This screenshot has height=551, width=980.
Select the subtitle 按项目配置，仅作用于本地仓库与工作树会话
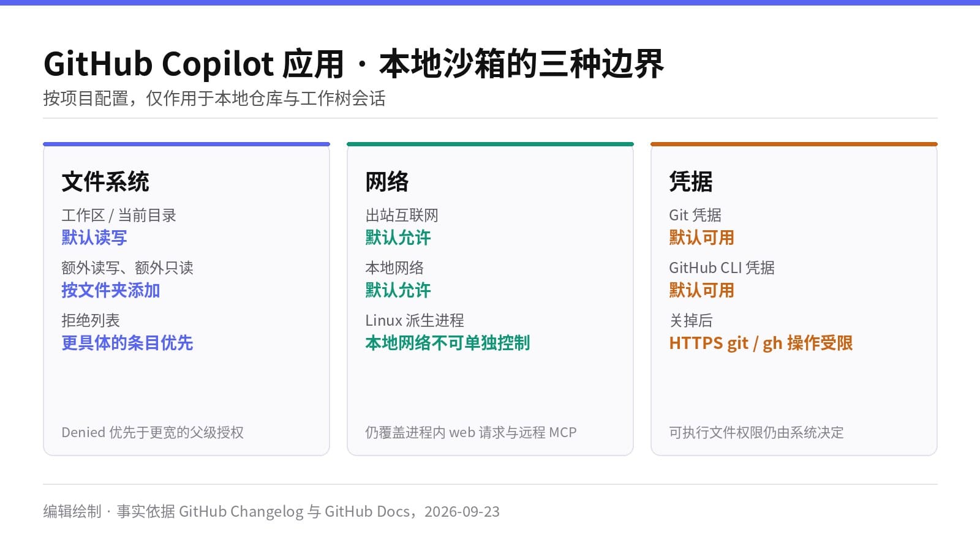tap(214, 99)
